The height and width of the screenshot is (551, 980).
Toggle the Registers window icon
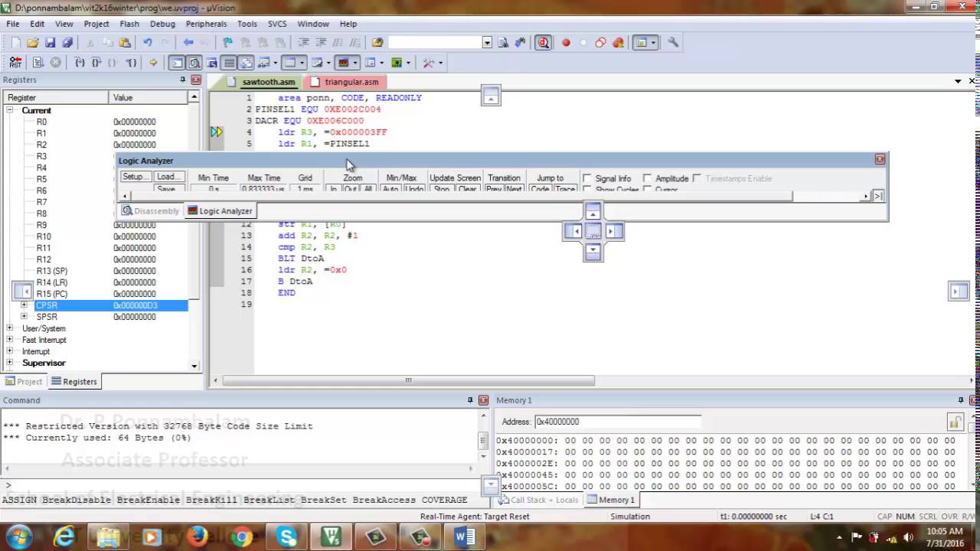pos(229,63)
